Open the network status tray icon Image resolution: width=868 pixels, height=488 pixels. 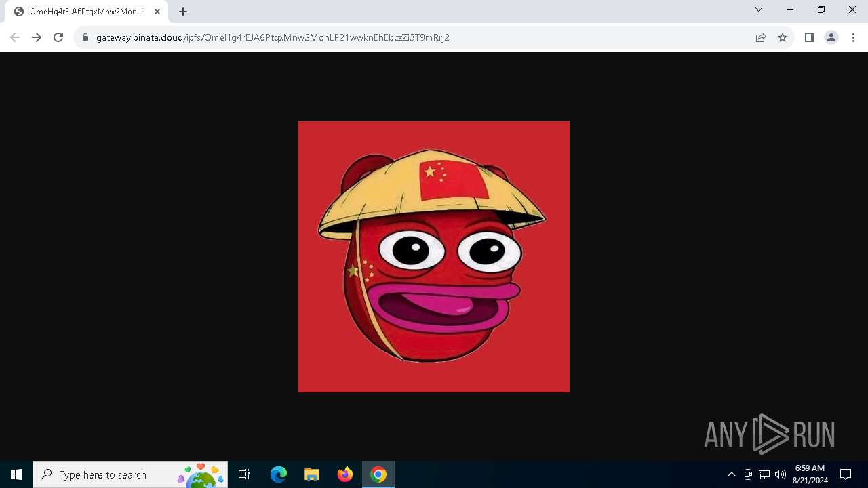(764, 474)
